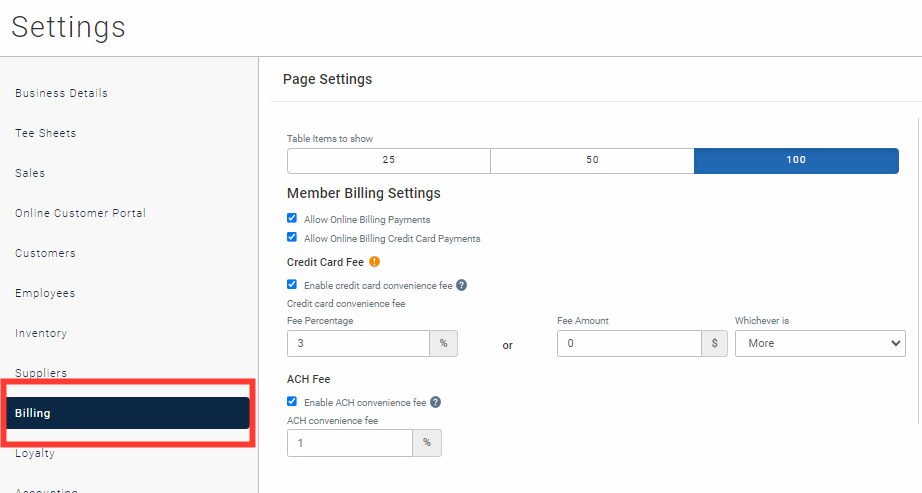The width and height of the screenshot is (922, 493).
Task: Toggle Allow Online Billing Payments checkbox
Action: 292,218
